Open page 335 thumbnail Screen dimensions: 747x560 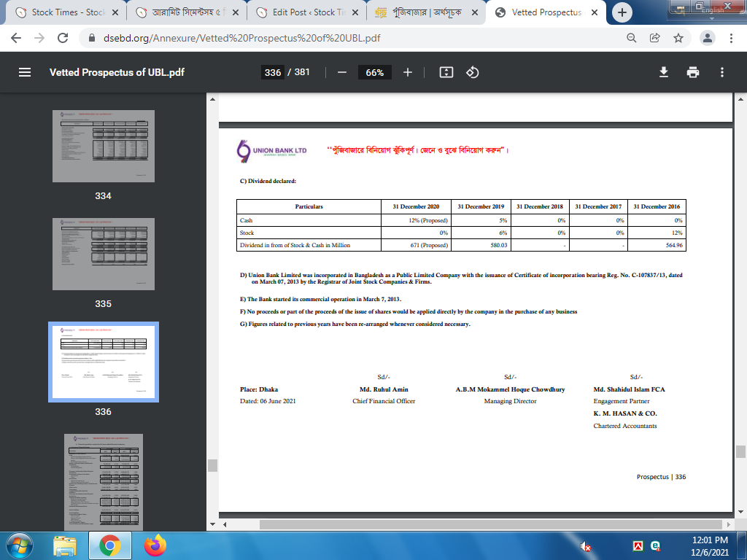104,254
